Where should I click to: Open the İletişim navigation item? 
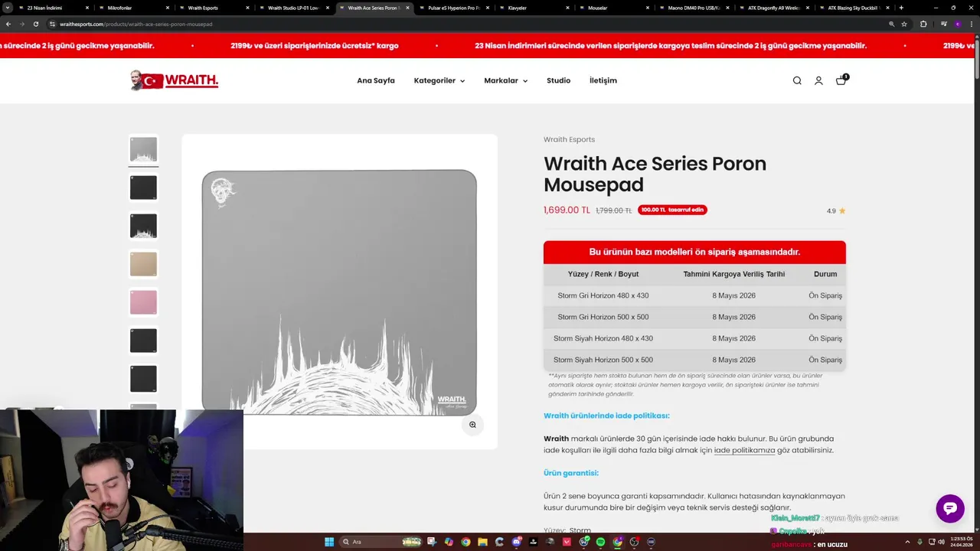click(603, 80)
